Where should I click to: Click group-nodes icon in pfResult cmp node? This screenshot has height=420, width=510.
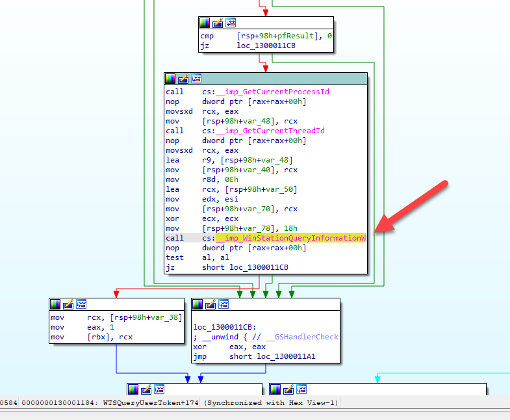click(x=231, y=23)
